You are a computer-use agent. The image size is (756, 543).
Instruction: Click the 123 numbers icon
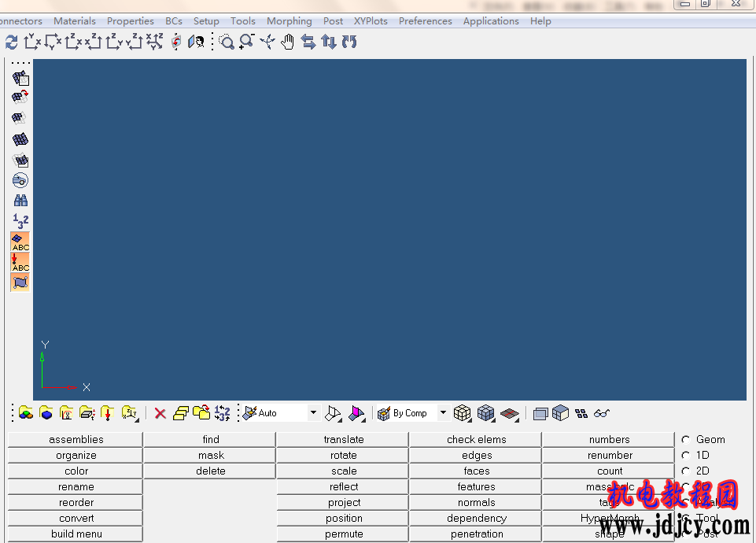(x=20, y=221)
